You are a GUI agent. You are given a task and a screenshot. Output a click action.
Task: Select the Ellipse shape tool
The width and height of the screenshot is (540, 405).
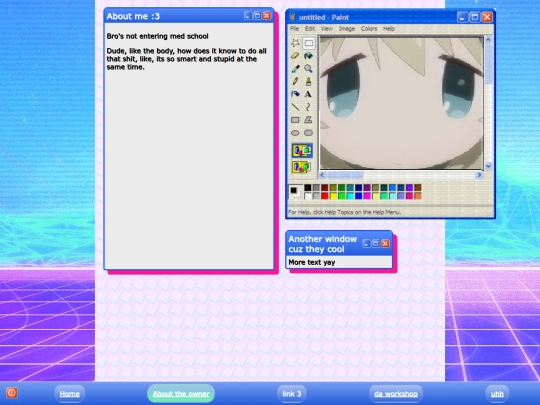point(295,133)
